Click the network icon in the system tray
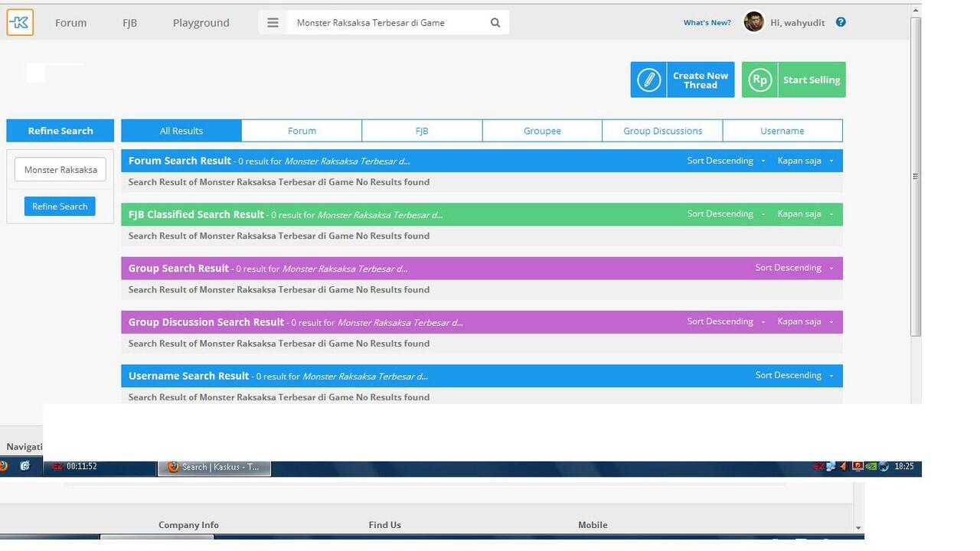 point(831,466)
